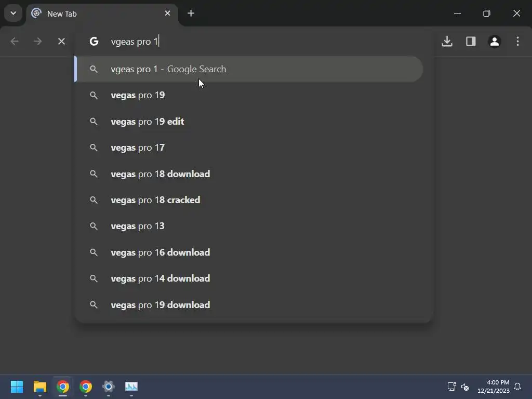Open a new tab with plus button
This screenshot has height=399, width=532.
point(191,14)
